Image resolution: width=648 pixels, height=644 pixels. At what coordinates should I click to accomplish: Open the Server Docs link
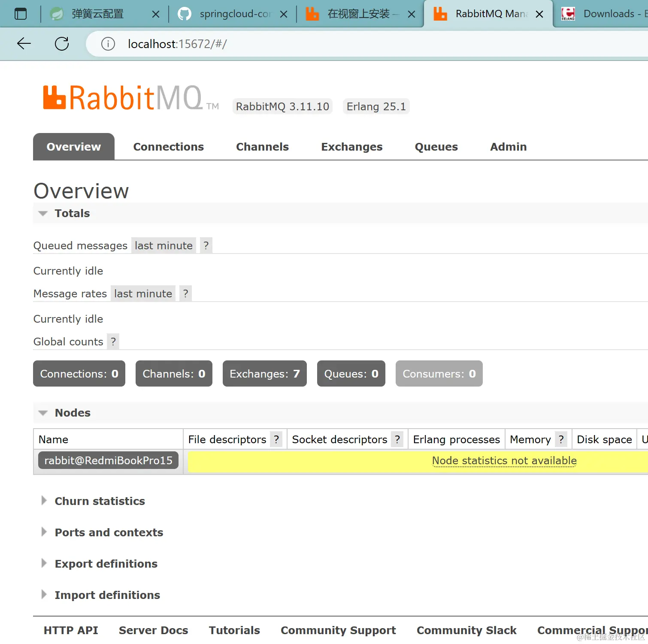pyautogui.click(x=154, y=630)
